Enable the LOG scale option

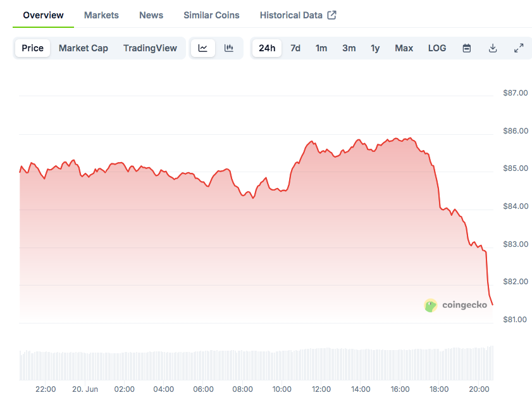tap(437, 48)
